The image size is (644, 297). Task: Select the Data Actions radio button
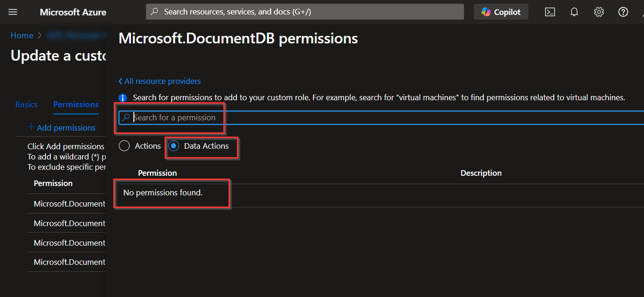(173, 146)
